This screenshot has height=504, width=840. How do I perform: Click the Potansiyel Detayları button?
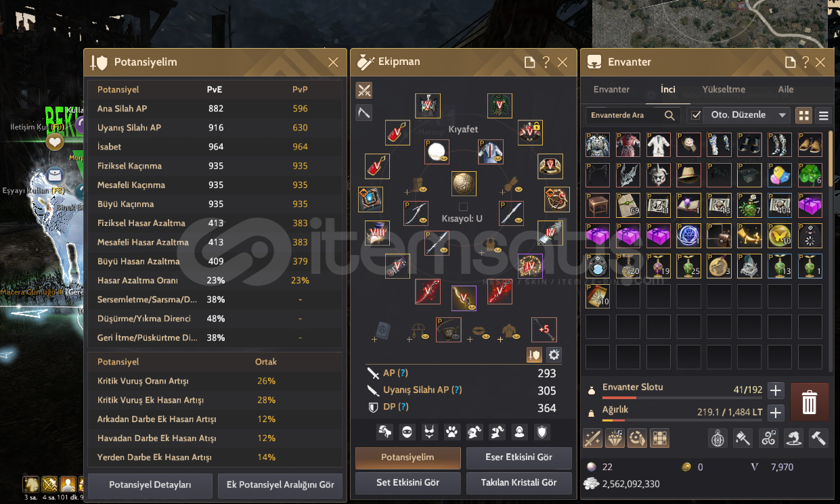pos(150,485)
